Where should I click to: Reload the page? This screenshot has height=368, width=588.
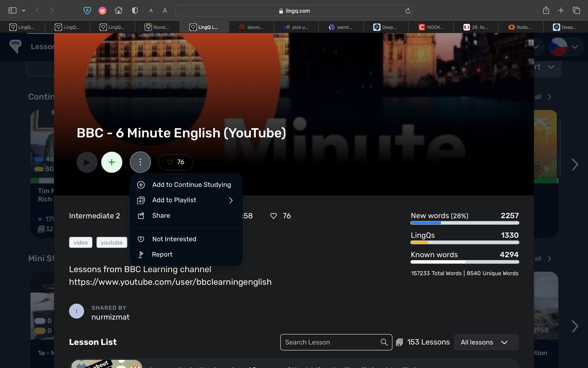408,11
